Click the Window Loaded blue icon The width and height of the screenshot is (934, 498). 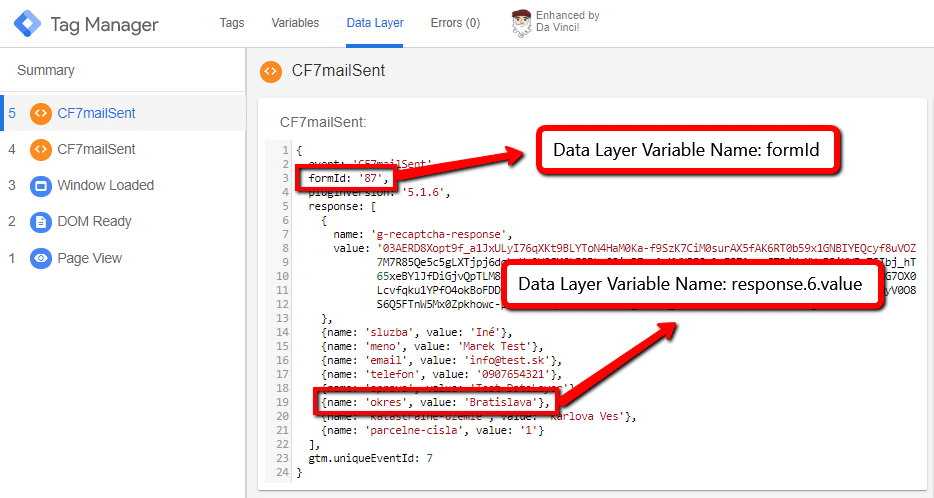41,186
